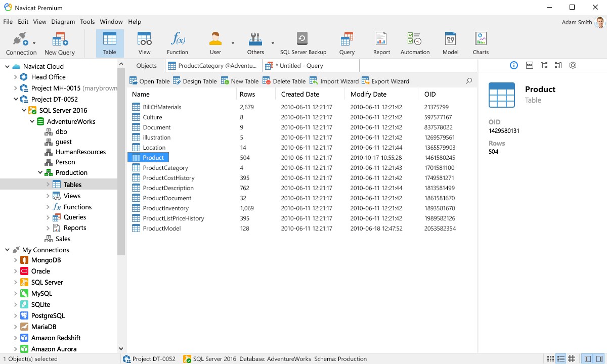The image size is (607, 364).
Task: Click the Design Table button
Action: point(195,81)
